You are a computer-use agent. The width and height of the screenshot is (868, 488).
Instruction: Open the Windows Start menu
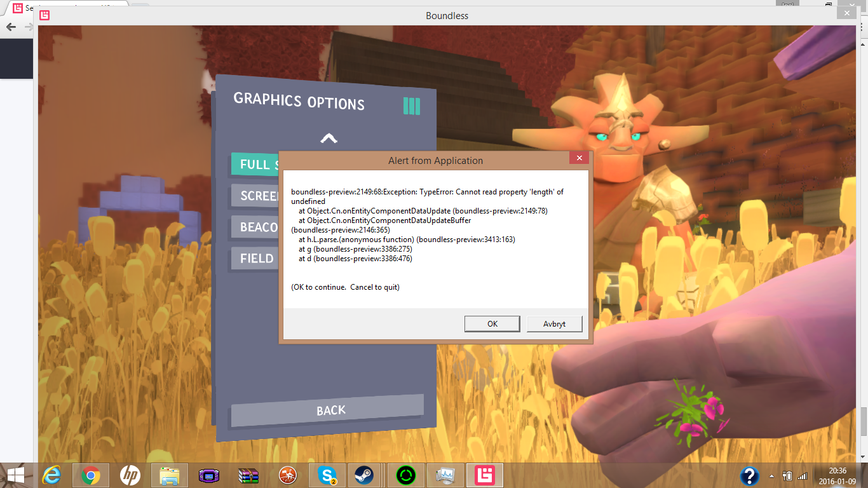click(x=15, y=475)
